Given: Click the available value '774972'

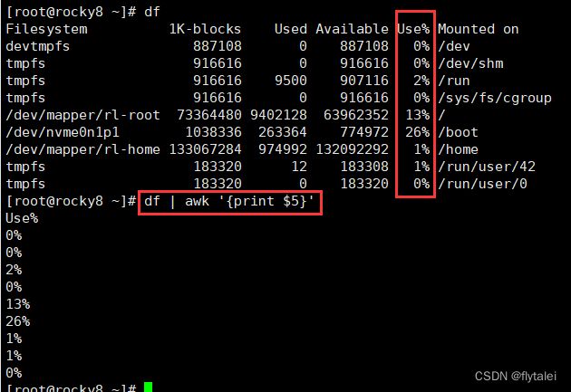Looking at the screenshot, I should tap(364, 132).
